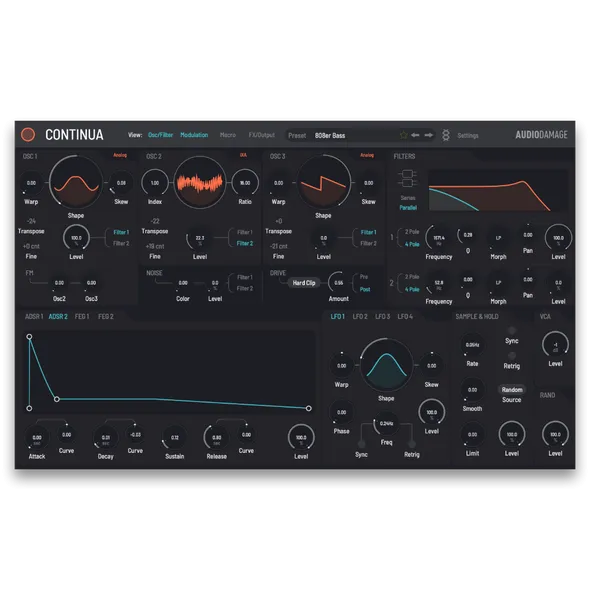Change OSC 2 oscillator type selector
Image resolution: width=590 pixels, height=590 pixels.
click(x=243, y=155)
